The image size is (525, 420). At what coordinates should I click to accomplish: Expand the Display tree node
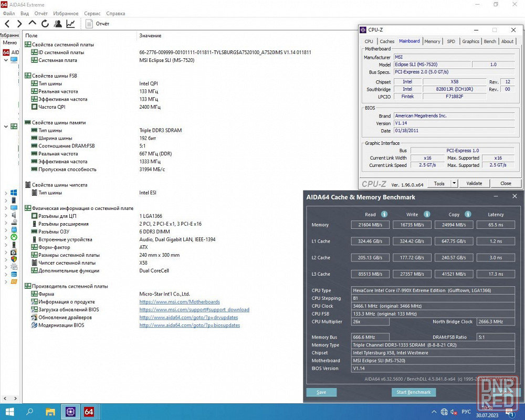[x=6, y=208]
